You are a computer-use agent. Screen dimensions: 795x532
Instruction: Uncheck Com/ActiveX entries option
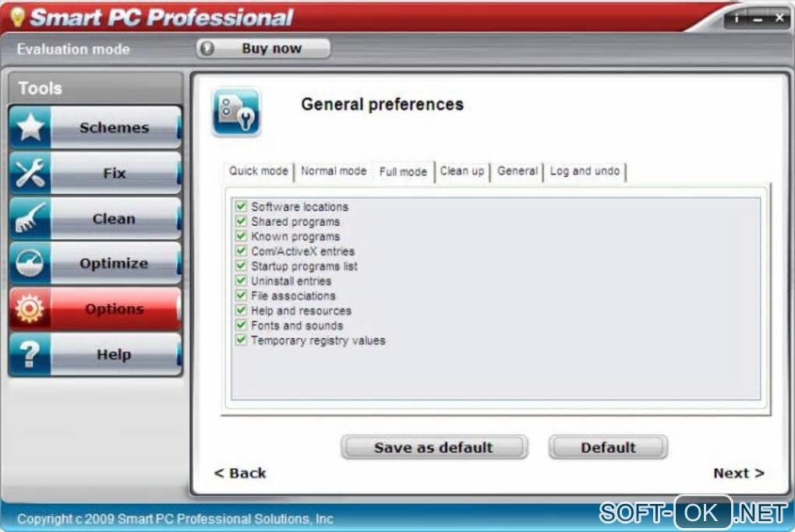point(241,251)
